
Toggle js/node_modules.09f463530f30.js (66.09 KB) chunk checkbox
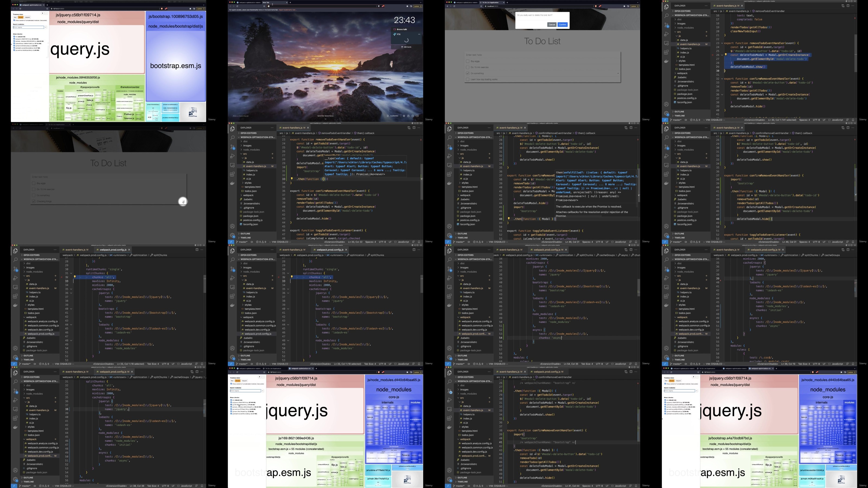tap(14, 41)
